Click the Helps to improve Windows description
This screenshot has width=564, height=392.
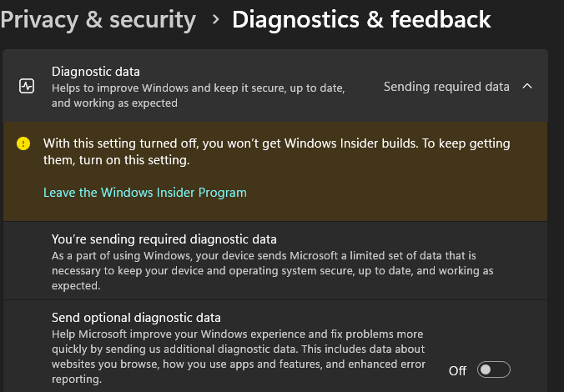[x=198, y=88]
